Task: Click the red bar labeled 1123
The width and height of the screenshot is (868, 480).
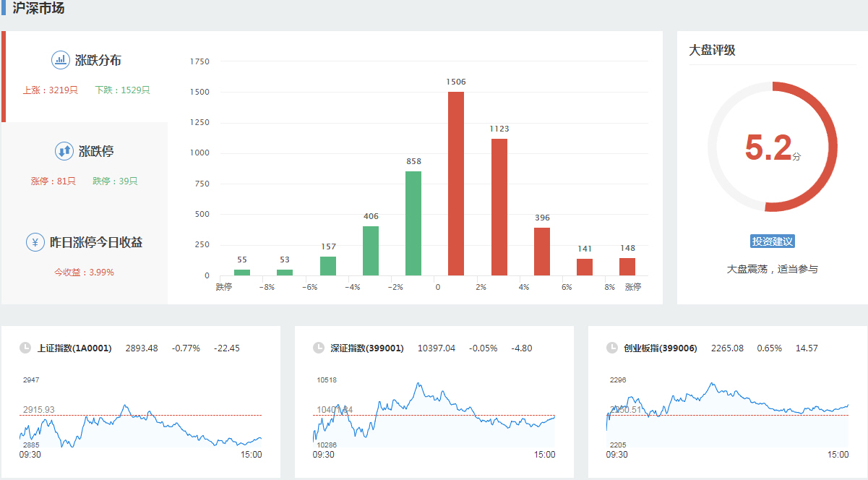Action: [x=499, y=207]
